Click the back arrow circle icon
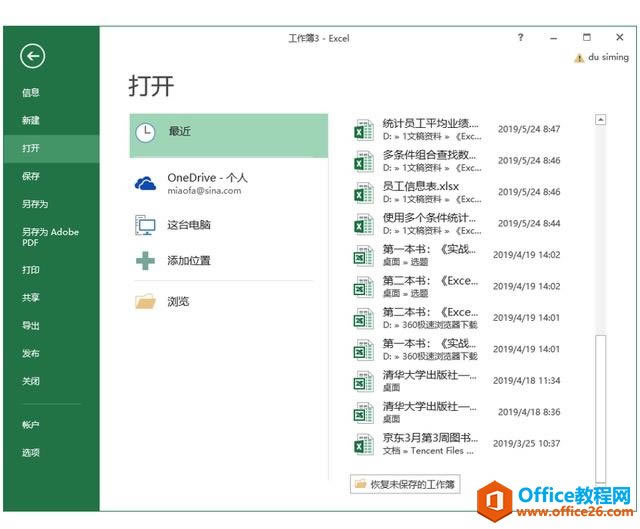The height and width of the screenshot is (529, 640). [x=32, y=56]
